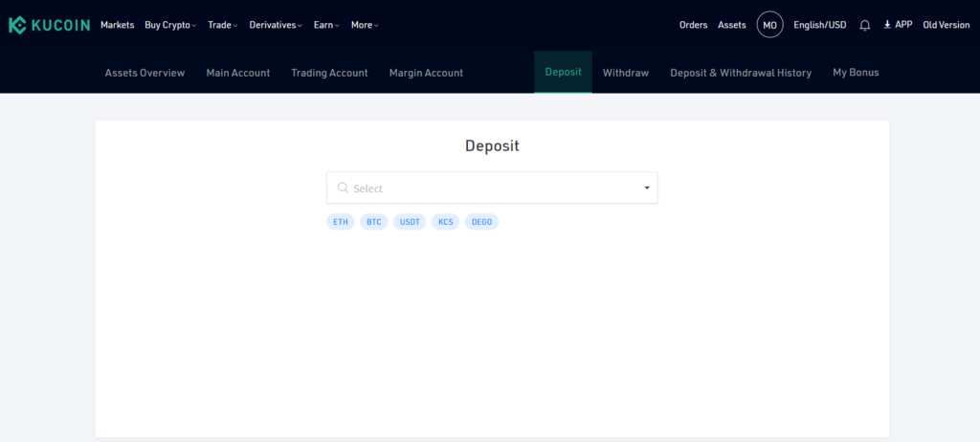The width and height of the screenshot is (980, 442).
Task: Open Deposit & Withdrawal History tab
Action: tap(741, 73)
